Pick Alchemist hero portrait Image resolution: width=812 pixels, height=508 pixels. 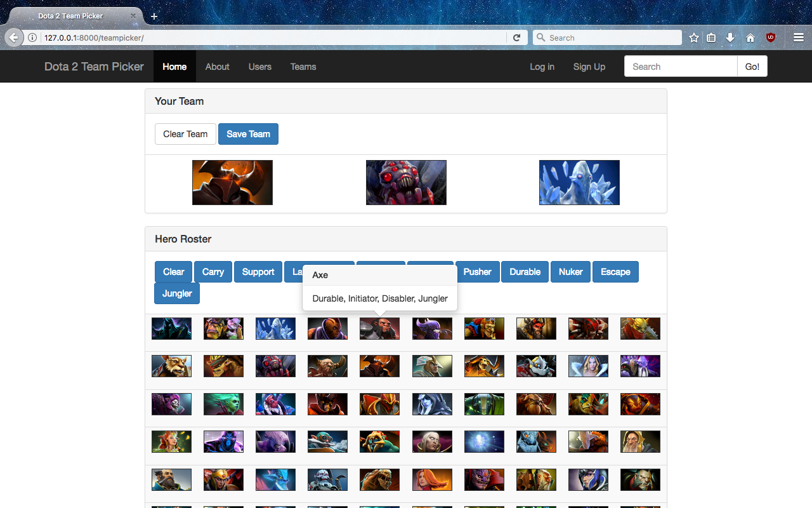click(x=223, y=328)
